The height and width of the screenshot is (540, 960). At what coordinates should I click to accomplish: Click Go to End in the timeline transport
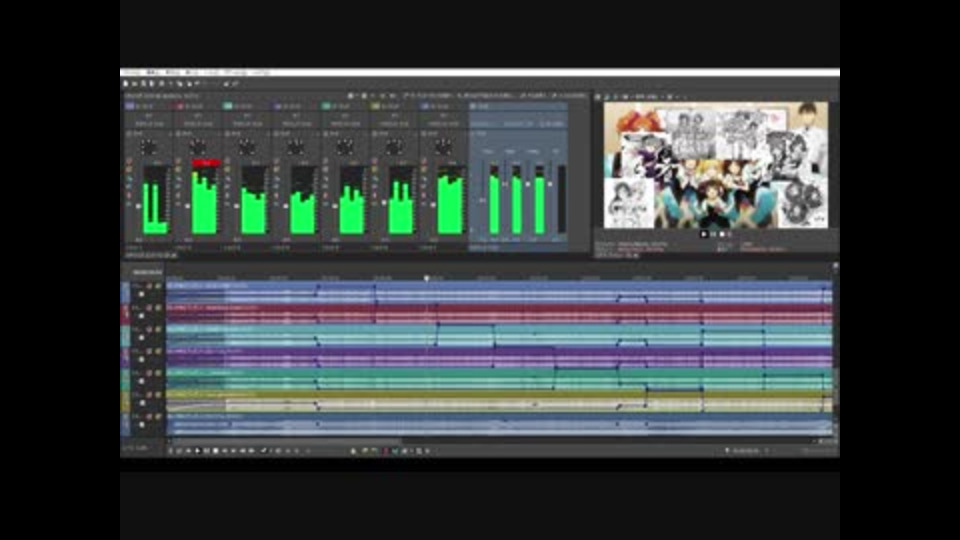pos(233,451)
